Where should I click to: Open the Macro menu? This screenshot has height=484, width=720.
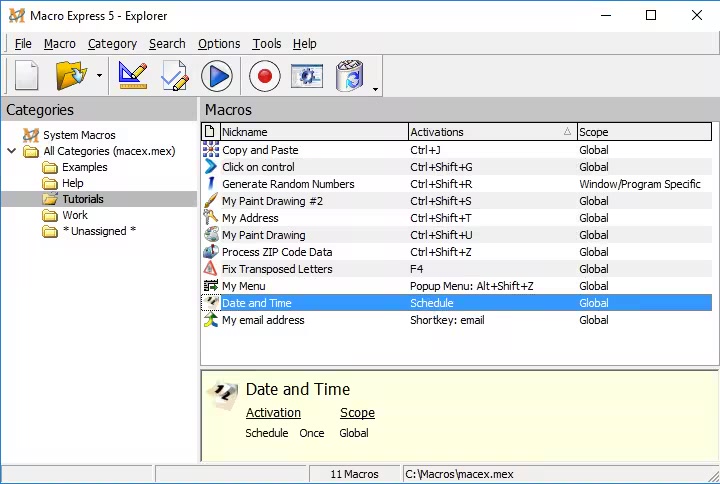click(x=59, y=43)
